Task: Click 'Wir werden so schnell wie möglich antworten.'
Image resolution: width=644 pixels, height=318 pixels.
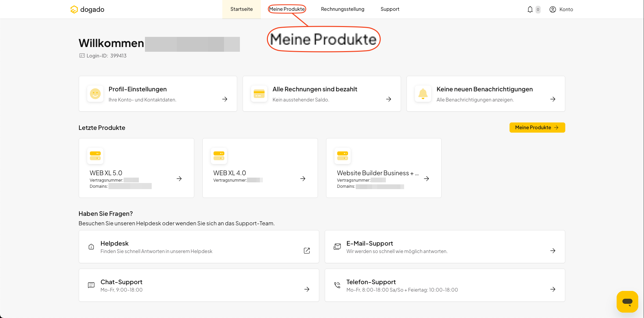Action: pyautogui.click(x=397, y=251)
